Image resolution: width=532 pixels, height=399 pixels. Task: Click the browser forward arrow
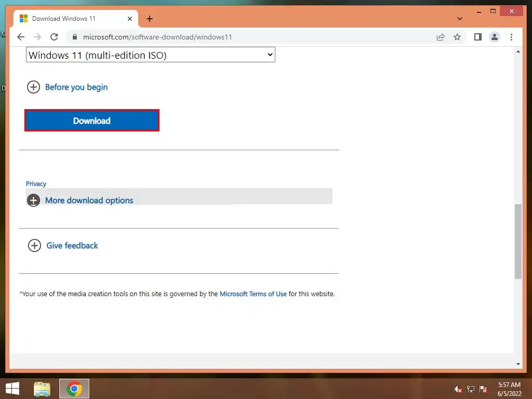click(37, 37)
